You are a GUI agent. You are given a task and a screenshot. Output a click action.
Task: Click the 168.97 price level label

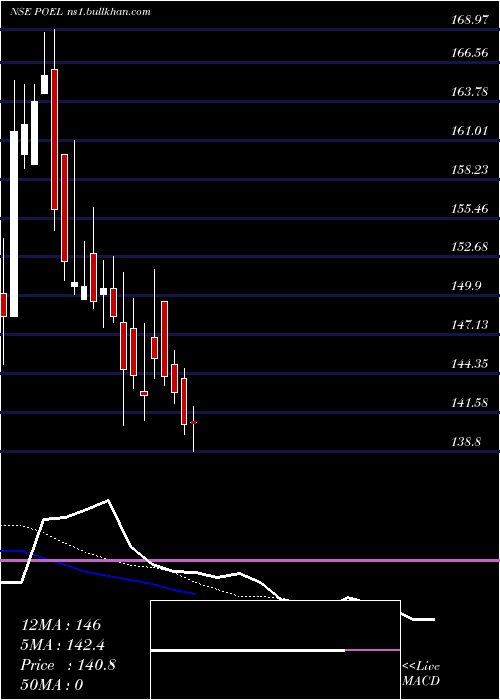click(470, 21)
